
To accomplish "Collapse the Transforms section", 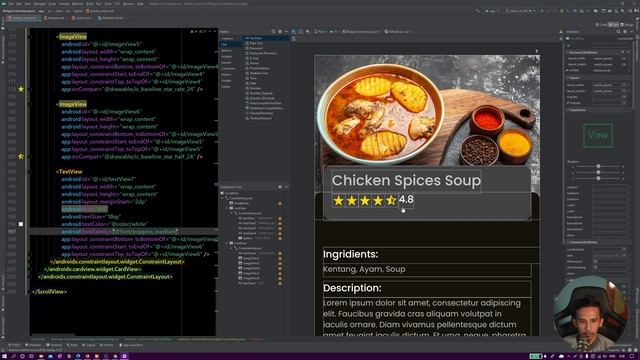I will (x=567, y=110).
